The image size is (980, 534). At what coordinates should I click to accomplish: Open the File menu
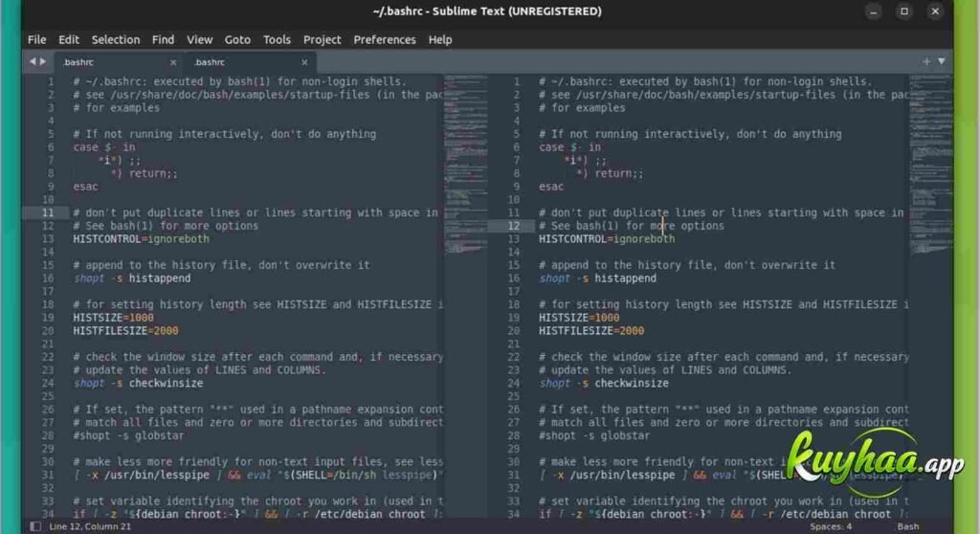tap(37, 39)
